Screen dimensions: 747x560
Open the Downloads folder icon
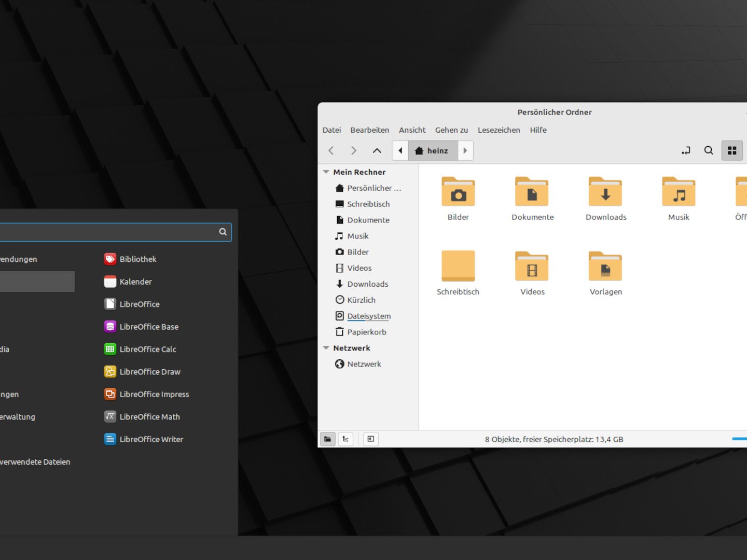click(x=605, y=199)
